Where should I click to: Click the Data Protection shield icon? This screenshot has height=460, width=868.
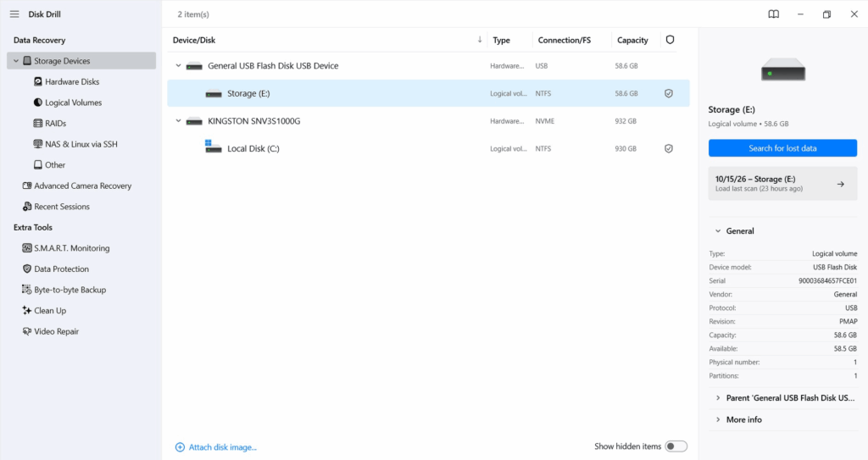tap(26, 269)
